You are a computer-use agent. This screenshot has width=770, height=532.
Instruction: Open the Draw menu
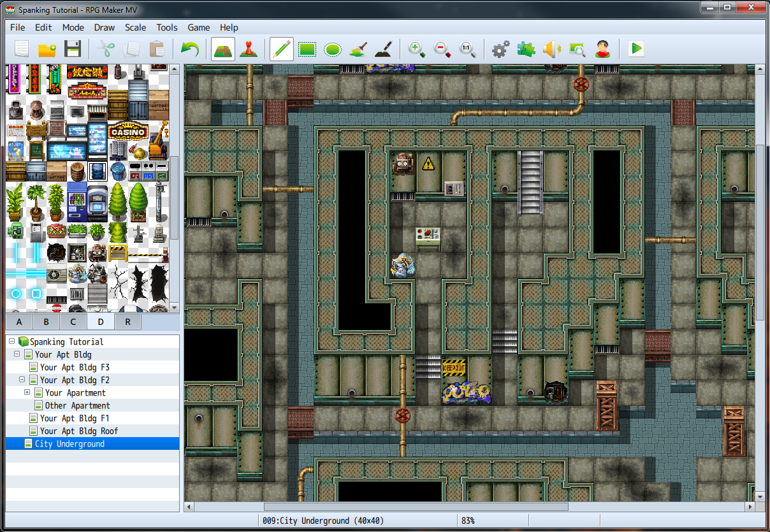[x=105, y=27]
